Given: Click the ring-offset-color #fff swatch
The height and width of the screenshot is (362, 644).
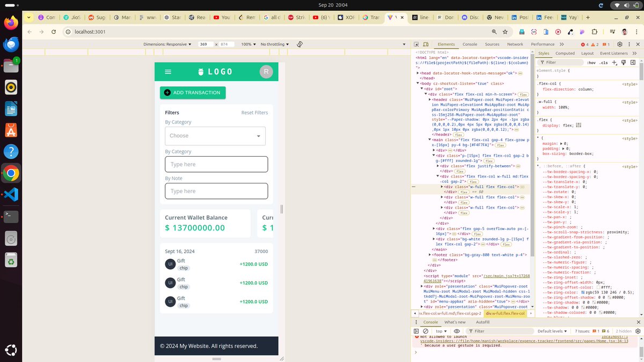Looking at the screenshot, I should [598, 287].
